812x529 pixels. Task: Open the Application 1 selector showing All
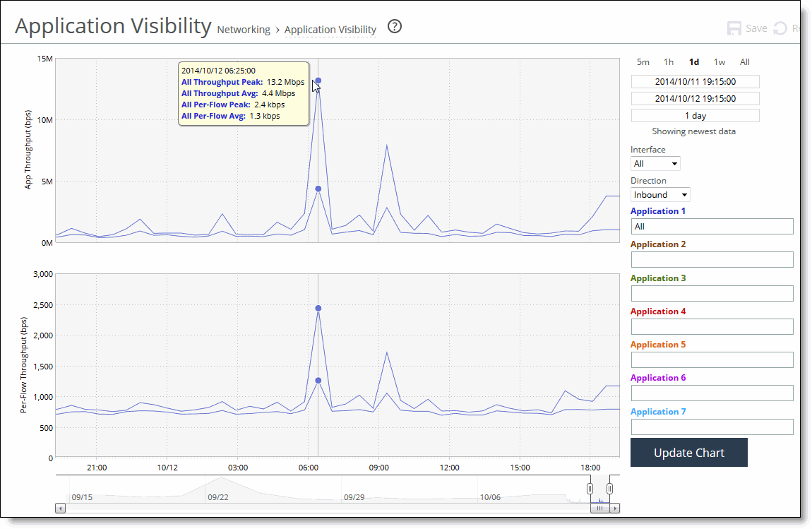(x=711, y=226)
